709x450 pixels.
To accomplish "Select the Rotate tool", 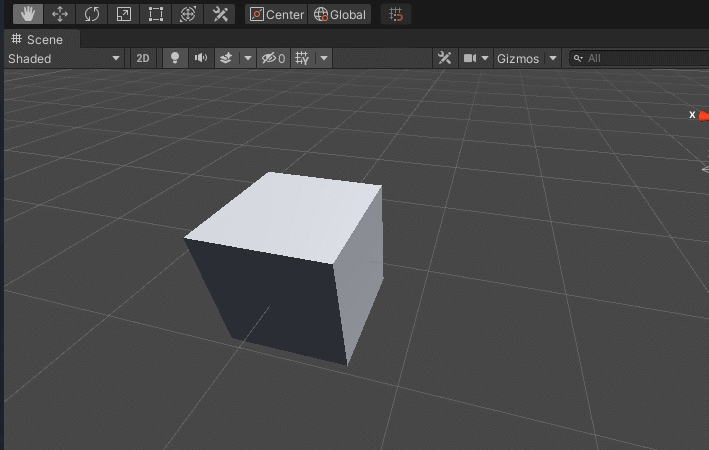I will pyautogui.click(x=92, y=14).
